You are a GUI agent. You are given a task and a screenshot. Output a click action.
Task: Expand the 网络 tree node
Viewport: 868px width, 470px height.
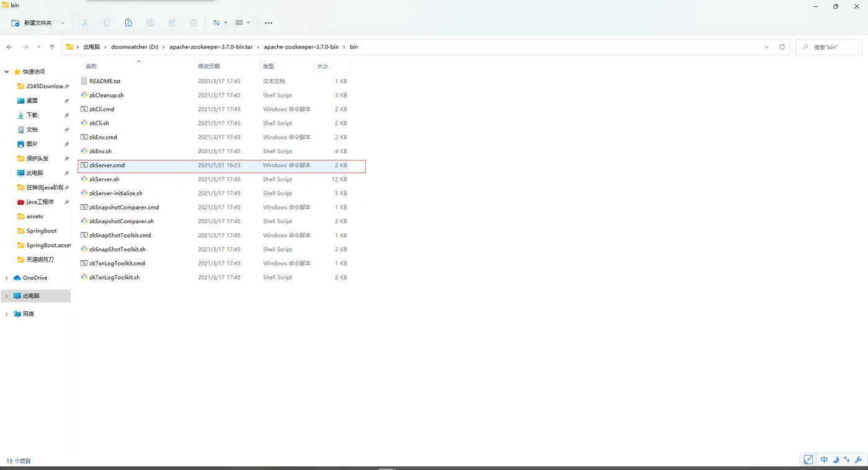(x=7, y=314)
